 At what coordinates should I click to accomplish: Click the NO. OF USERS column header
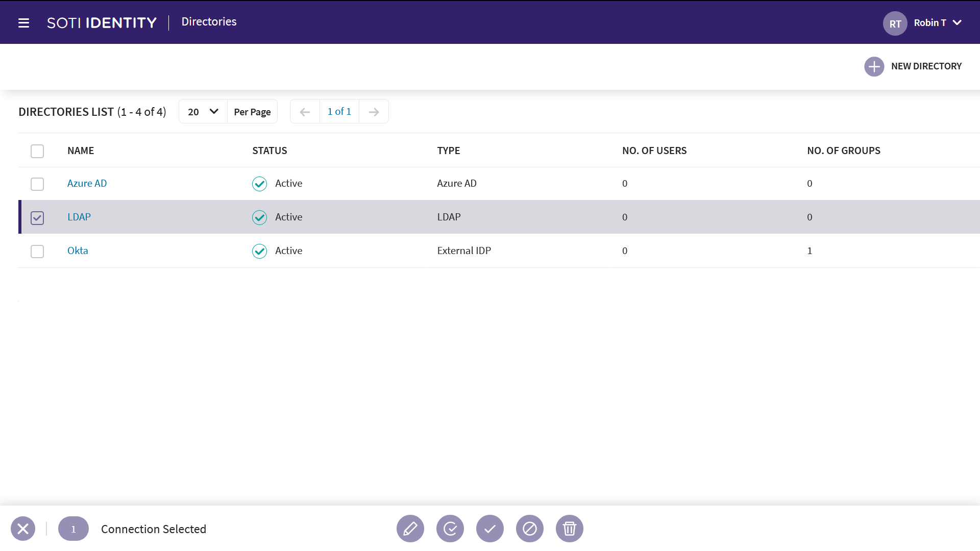coord(654,151)
